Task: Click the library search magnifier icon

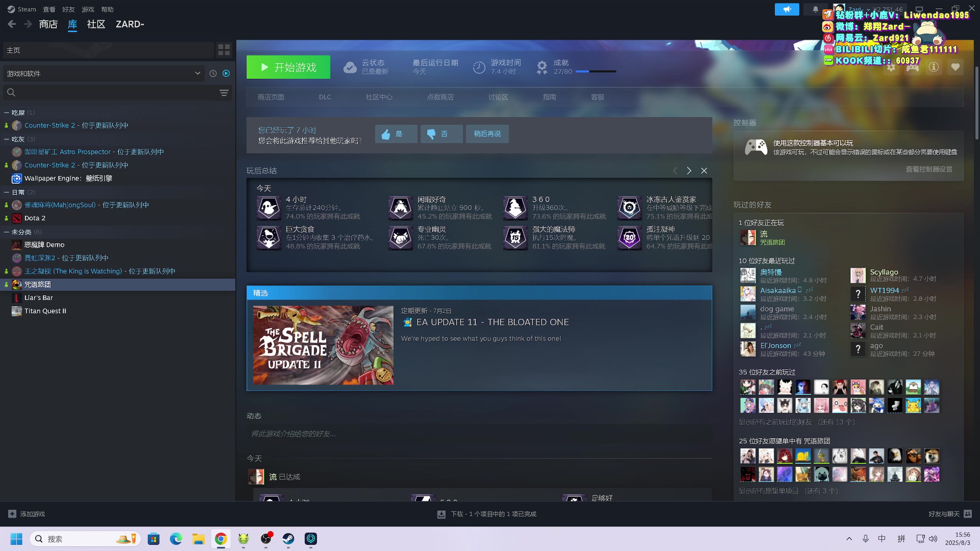Action: tap(11, 93)
